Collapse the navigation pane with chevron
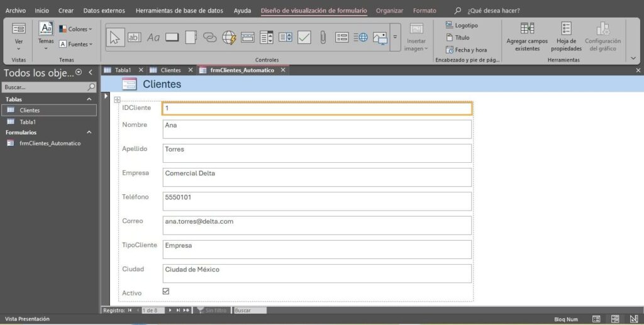This screenshot has height=325, width=644. 91,72
